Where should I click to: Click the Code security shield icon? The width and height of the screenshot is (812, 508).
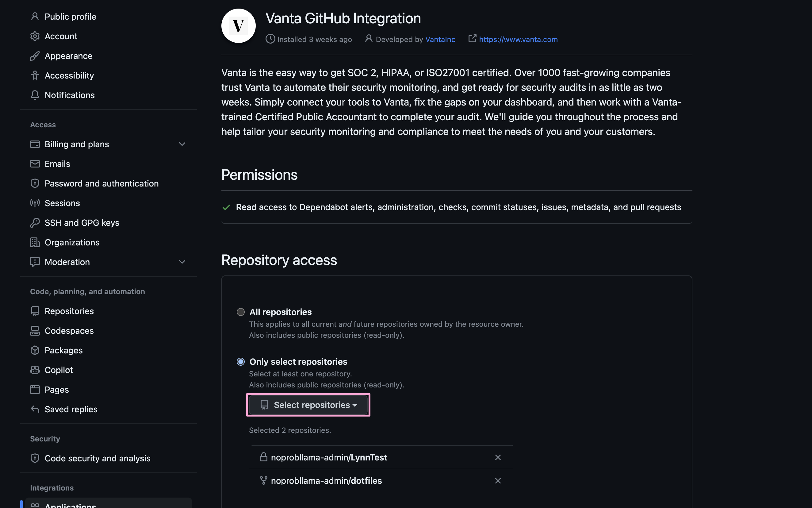click(x=35, y=458)
